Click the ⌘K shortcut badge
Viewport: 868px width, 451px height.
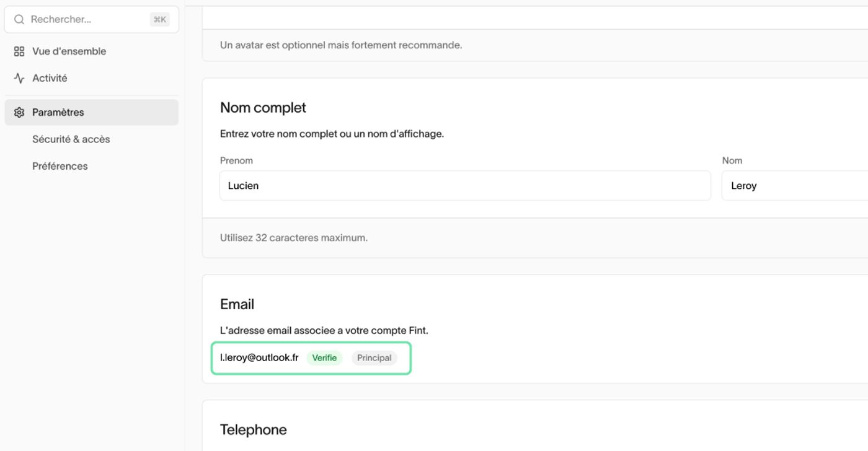tap(160, 20)
